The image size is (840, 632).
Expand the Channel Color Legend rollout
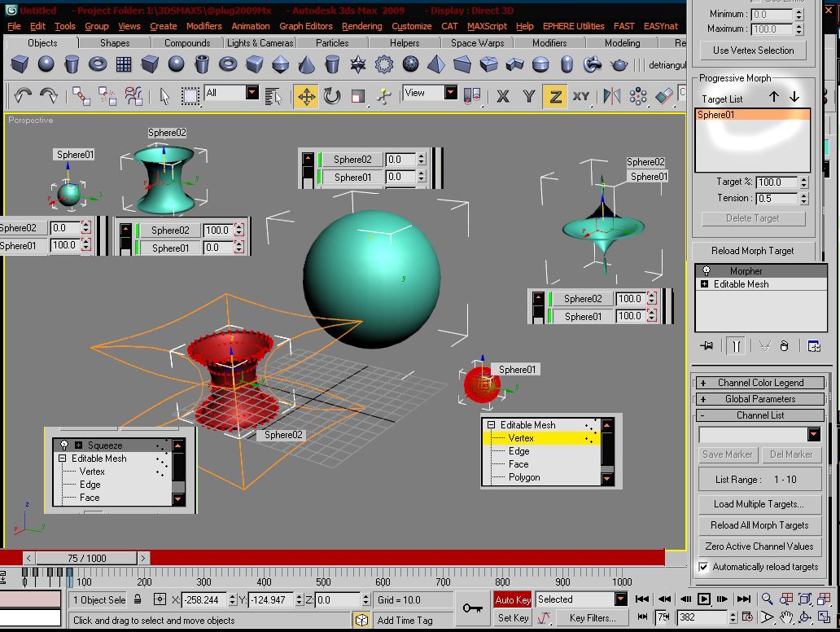click(x=759, y=383)
